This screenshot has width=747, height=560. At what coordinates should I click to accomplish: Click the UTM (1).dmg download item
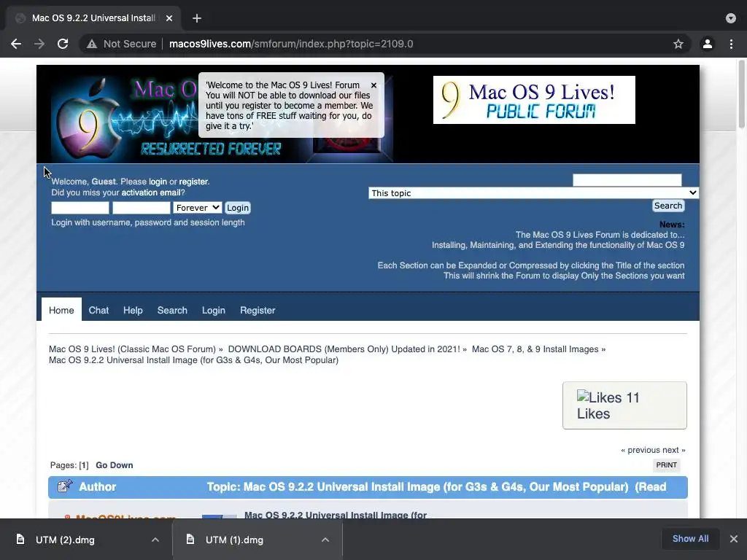(234, 540)
